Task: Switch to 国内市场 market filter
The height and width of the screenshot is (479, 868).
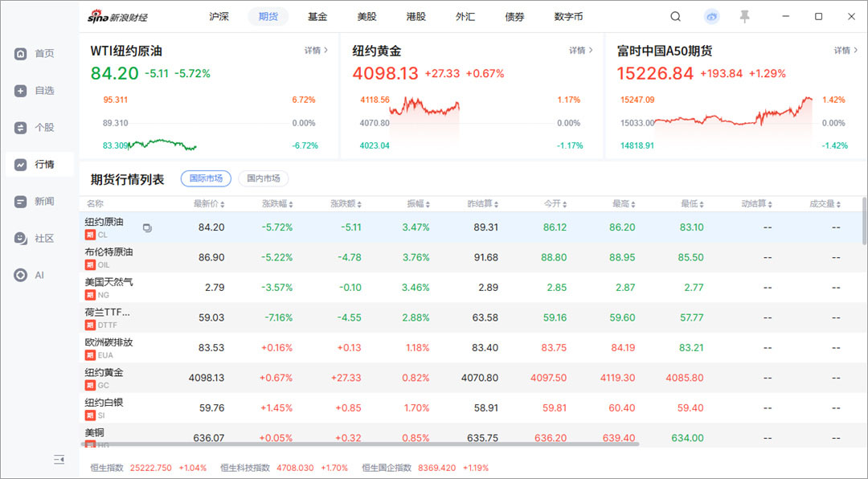Action: tap(264, 178)
